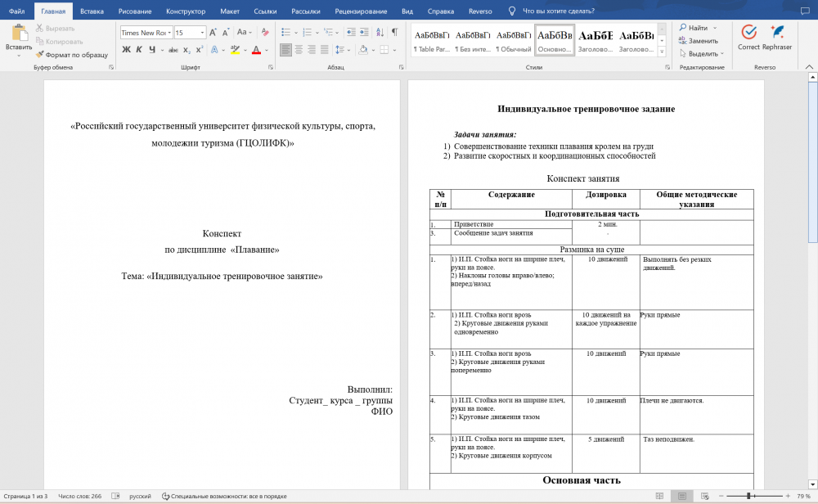Clear all formatting with eraser icon
Viewport: 818px width, 504px height.
[266, 33]
